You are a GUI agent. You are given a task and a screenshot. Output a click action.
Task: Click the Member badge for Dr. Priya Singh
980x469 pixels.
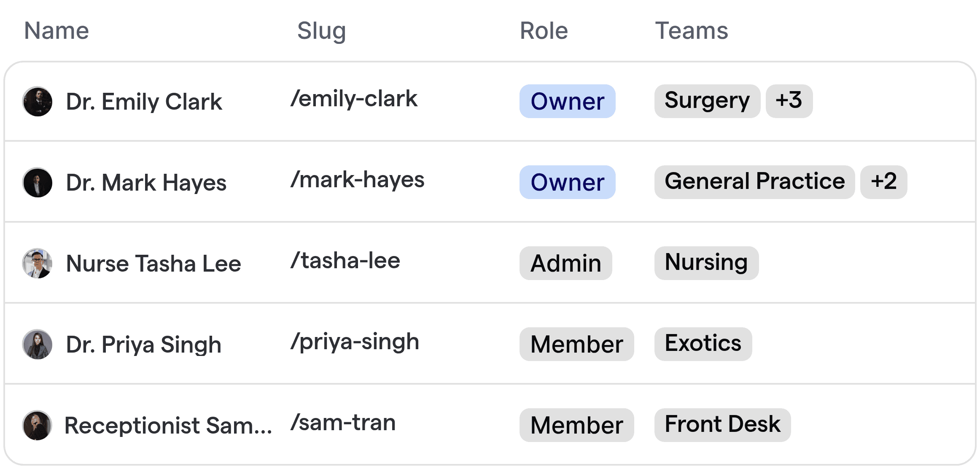click(x=576, y=344)
